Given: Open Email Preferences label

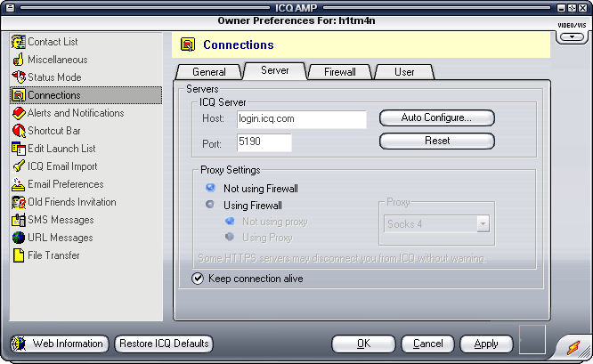Looking at the screenshot, I should [65, 184].
